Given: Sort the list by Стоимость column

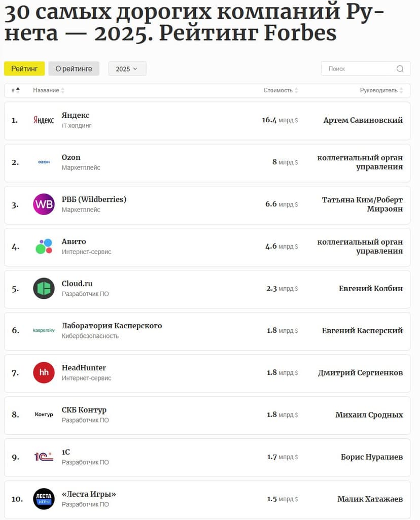Looking at the screenshot, I should click(x=281, y=90).
